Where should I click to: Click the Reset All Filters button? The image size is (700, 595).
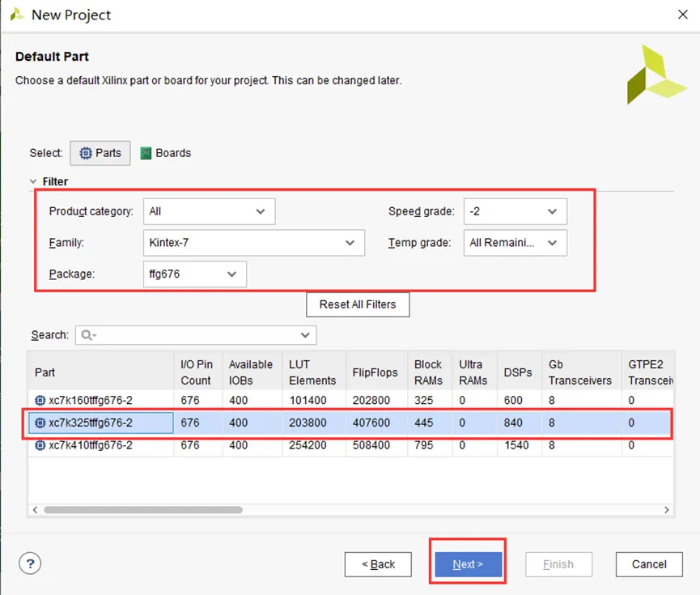pos(358,304)
